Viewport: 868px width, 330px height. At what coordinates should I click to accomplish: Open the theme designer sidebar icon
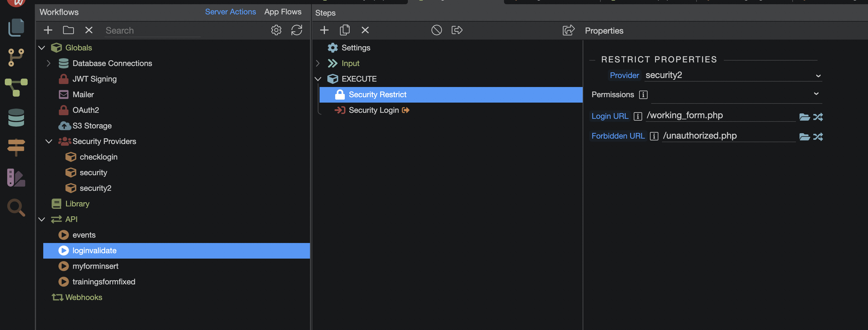[16, 178]
